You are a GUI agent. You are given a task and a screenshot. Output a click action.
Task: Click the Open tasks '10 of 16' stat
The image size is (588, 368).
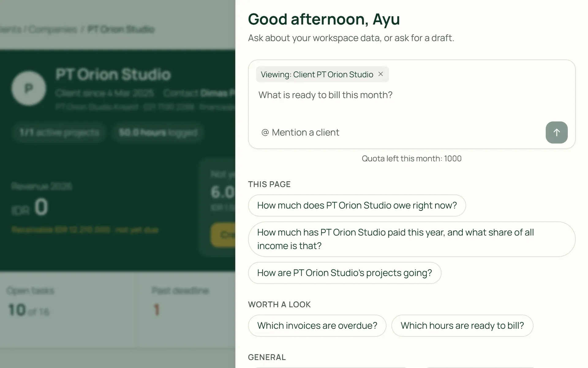click(29, 310)
